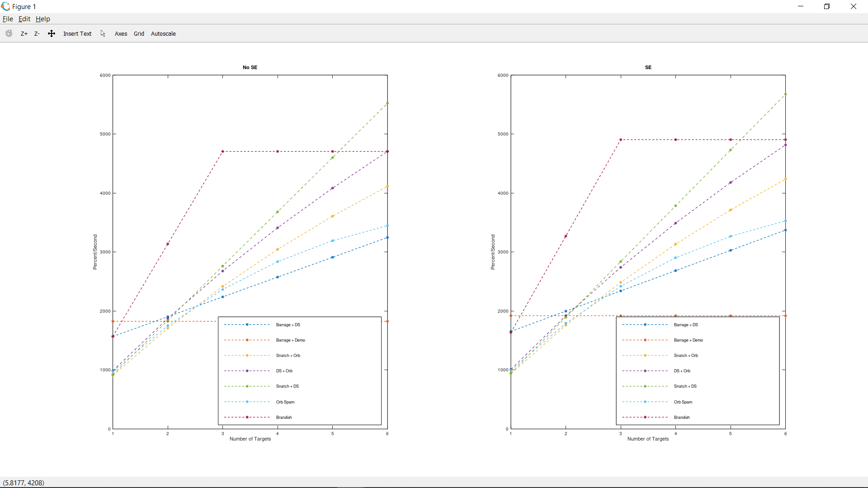Open the File menu
Viewport: 868px width, 488px height.
tap(8, 19)
